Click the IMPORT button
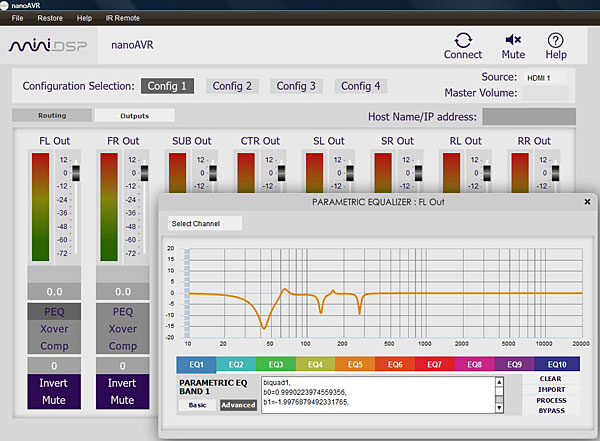The image size is (600, 441). [551, 389]
